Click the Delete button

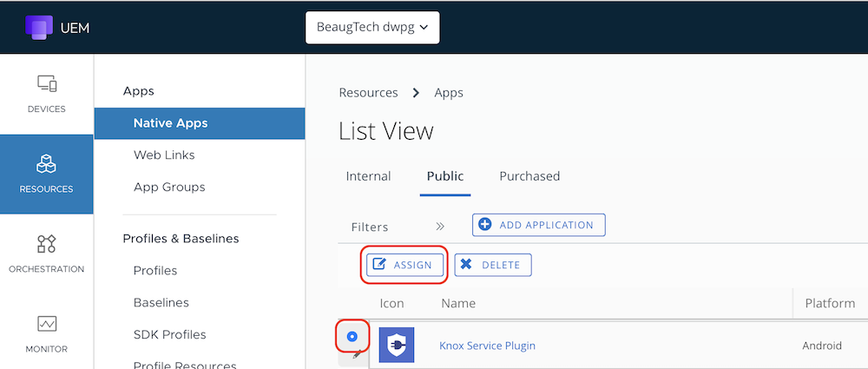pos(493,265)
